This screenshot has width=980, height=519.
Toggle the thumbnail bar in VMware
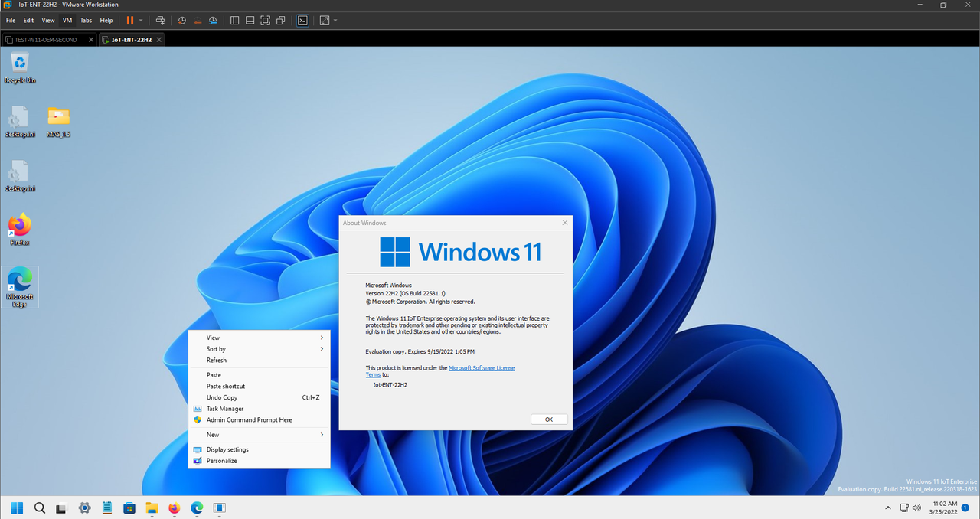coord(250,21)
